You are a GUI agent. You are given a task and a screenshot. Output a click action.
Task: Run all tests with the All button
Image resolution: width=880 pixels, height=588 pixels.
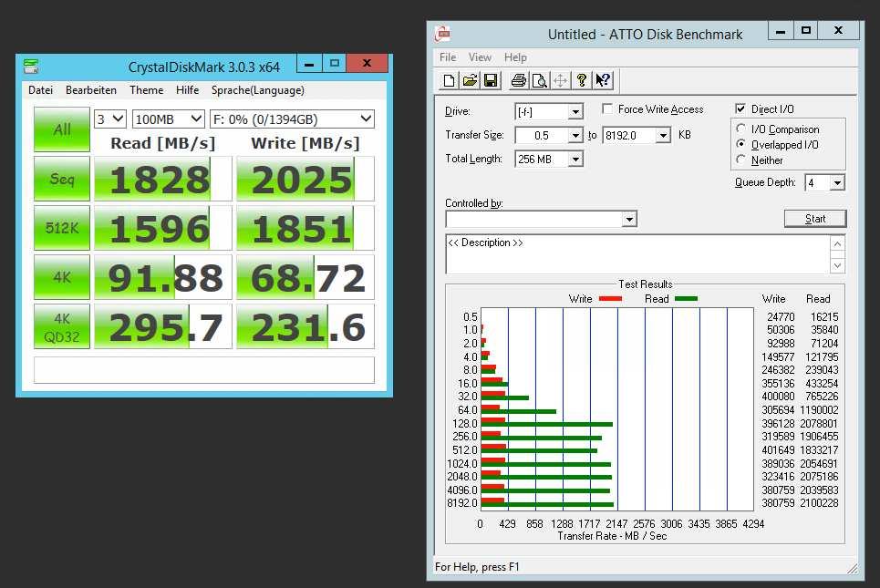tap(62, 129)
